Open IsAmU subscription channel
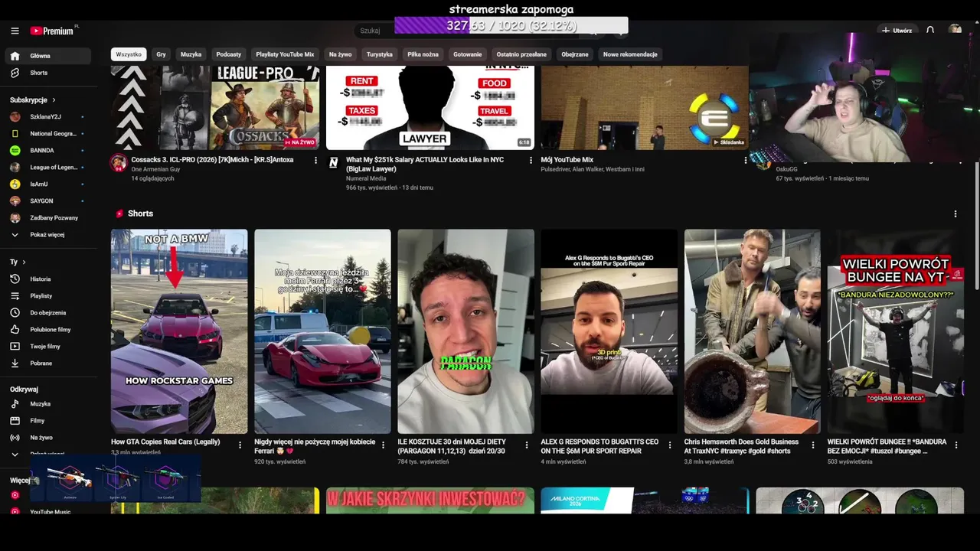The image size is (980, 551). click(47, 184)
